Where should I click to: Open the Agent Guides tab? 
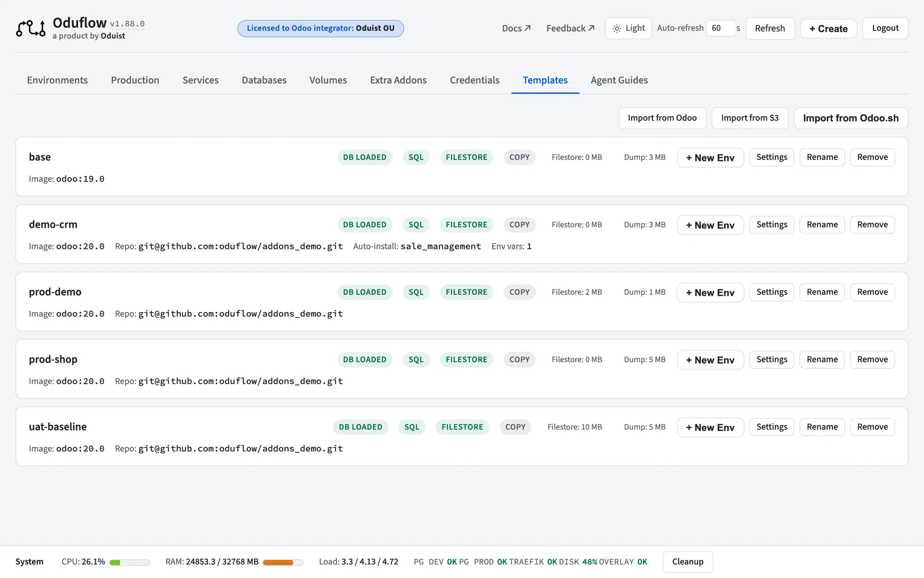point(619,80)
